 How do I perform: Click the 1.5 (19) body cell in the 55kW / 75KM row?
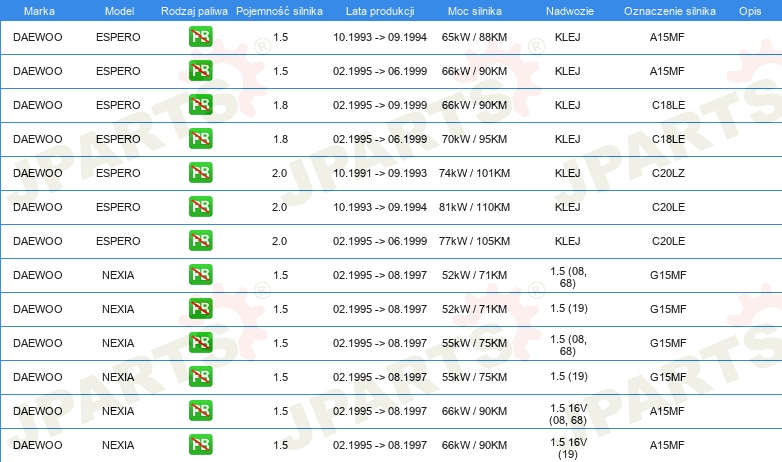569,376
